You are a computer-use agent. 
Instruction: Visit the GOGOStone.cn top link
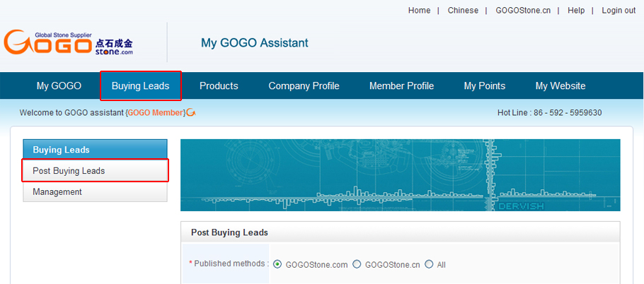point(523,11)
